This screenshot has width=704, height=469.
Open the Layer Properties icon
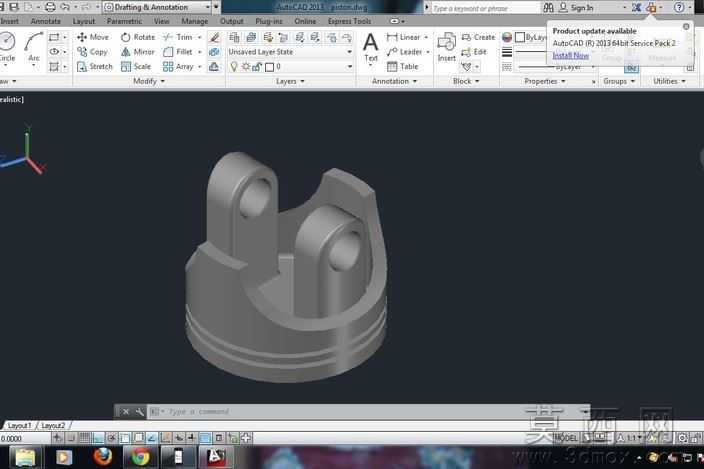pos(234,37)
